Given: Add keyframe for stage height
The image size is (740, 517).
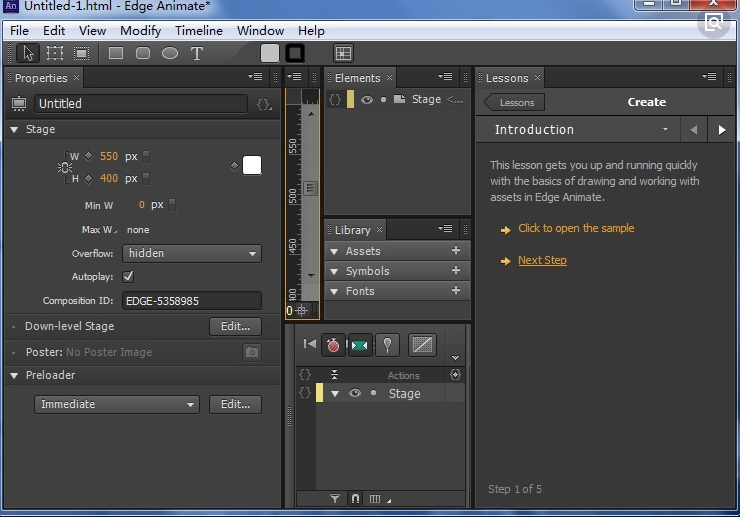Looking at the screenshot, I should click(x=89, y=178).
